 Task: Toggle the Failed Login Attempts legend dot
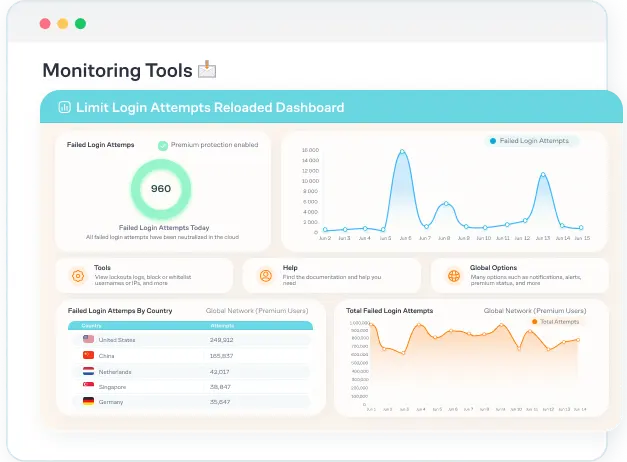pyautogui.click(x=493, y=141)
